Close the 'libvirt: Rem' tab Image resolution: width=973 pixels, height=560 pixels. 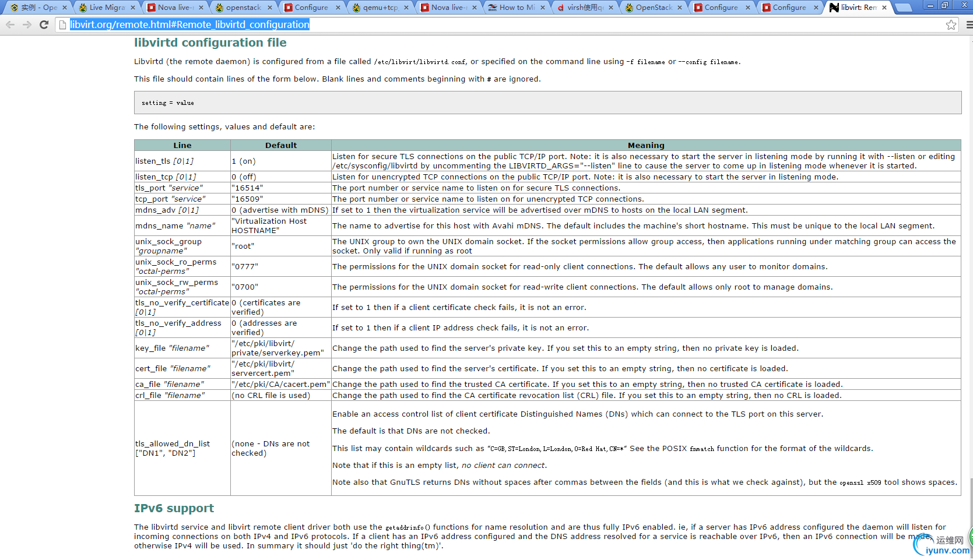point(884,8)
